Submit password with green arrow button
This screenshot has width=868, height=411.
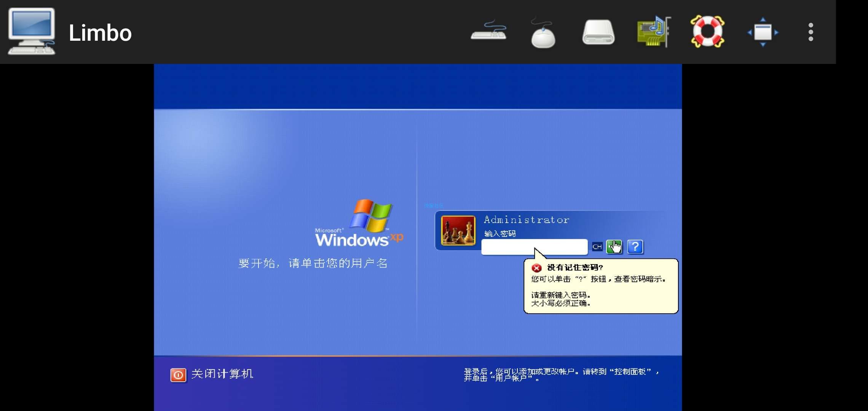click(614, 247)
